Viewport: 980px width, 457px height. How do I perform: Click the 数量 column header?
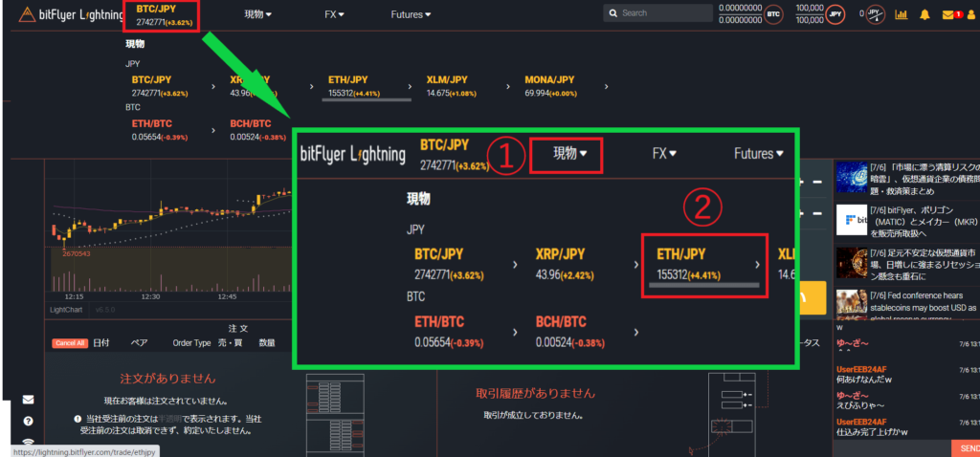coord(268,342)
